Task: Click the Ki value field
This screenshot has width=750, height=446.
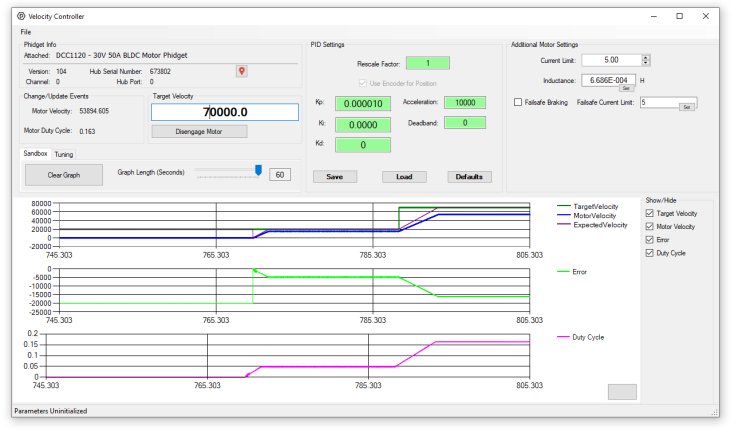Action: 363,124
